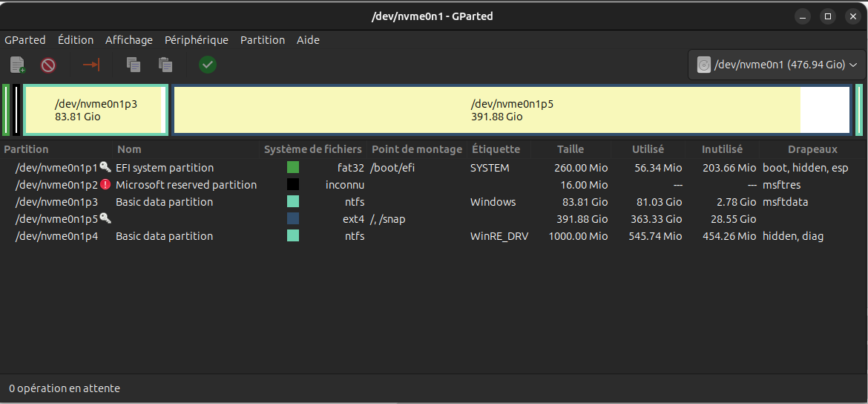
Task: Click the red warning icon on nvme0n1p2
Action: coord(106,184)
